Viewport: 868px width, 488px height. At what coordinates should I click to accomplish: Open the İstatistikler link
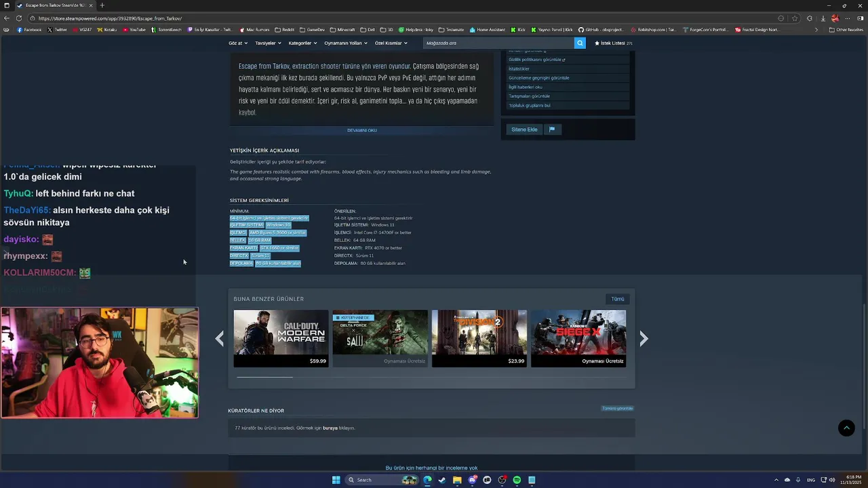519,68
